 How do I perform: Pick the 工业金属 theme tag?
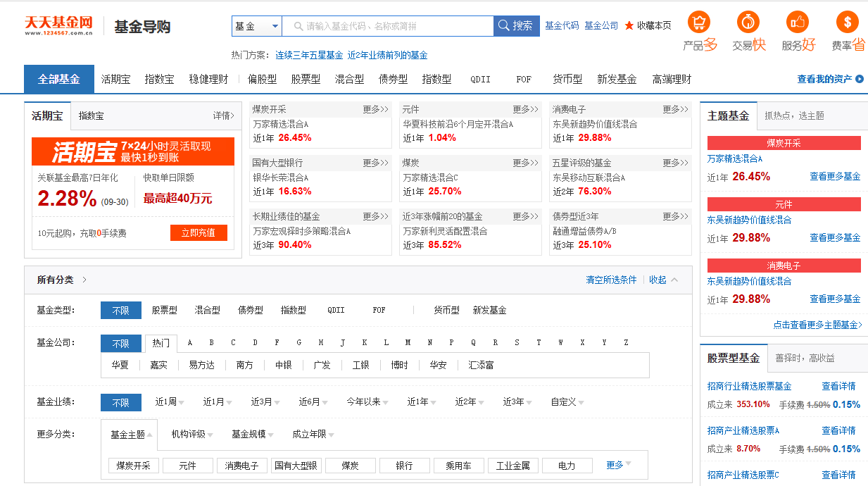[x=513, y=466]
